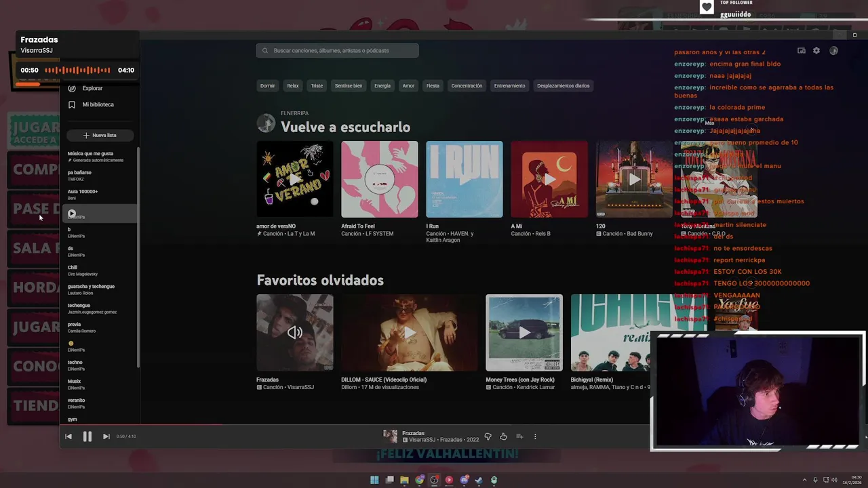The width and height of the screenshot is (868, 488).
Task: Open the Afraid To Feel cover
Action: tap(380, 179)
